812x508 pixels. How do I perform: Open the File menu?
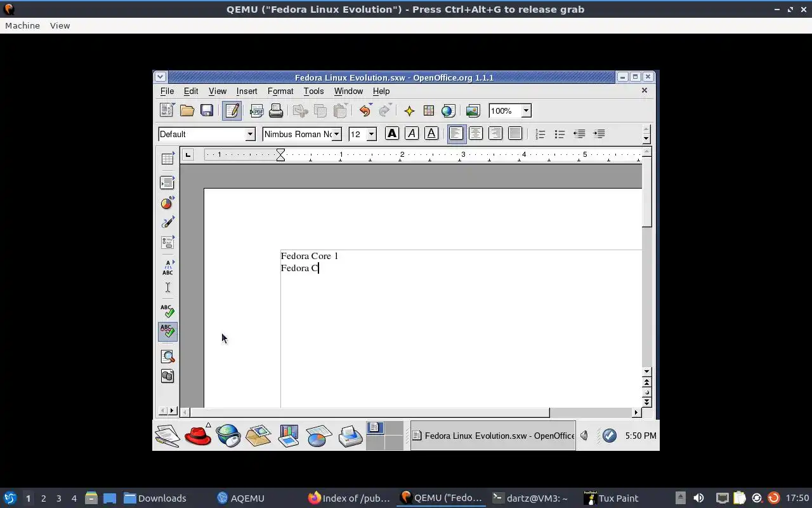coord(167,91)
